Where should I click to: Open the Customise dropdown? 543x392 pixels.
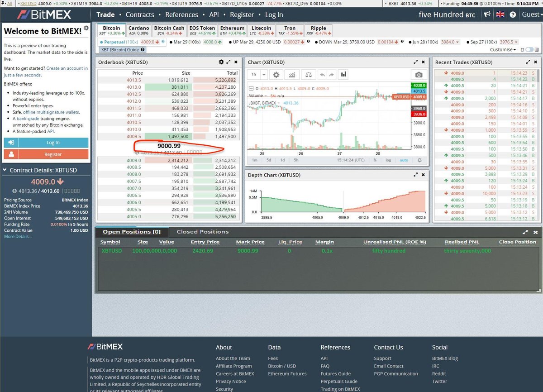tap(503, 50)
